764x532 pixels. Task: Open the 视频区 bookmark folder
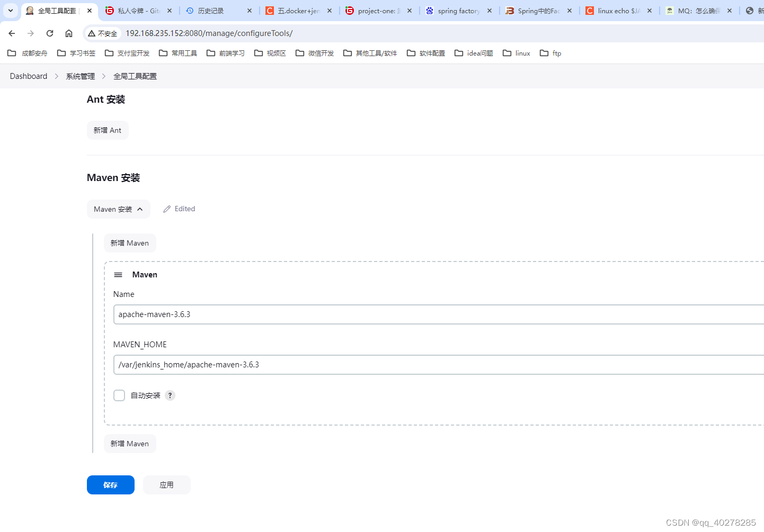tap(270, 53)
